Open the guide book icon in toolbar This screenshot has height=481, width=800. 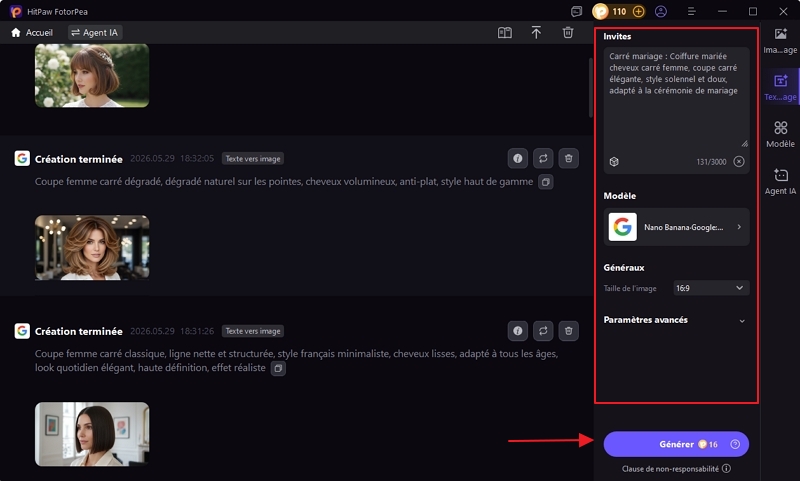point(505,33)
